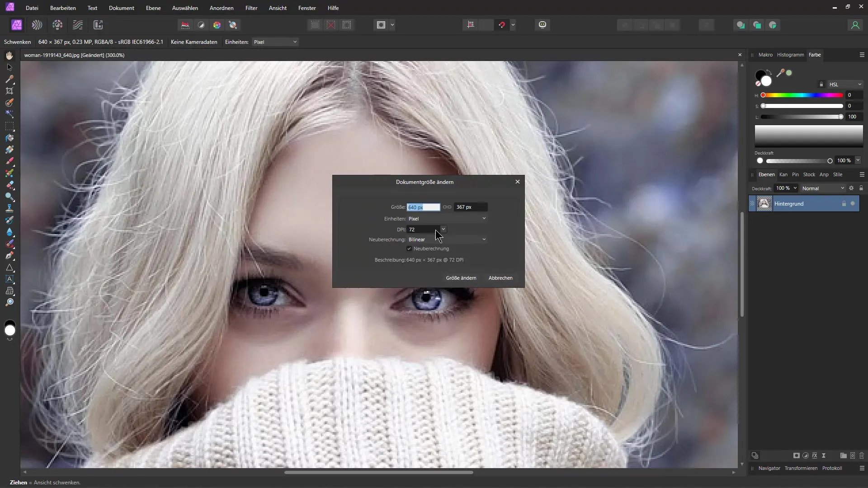Switch to the Makro tab
Image resolution: width=868 pixels, height=488 pixels.
coord(765,55)
